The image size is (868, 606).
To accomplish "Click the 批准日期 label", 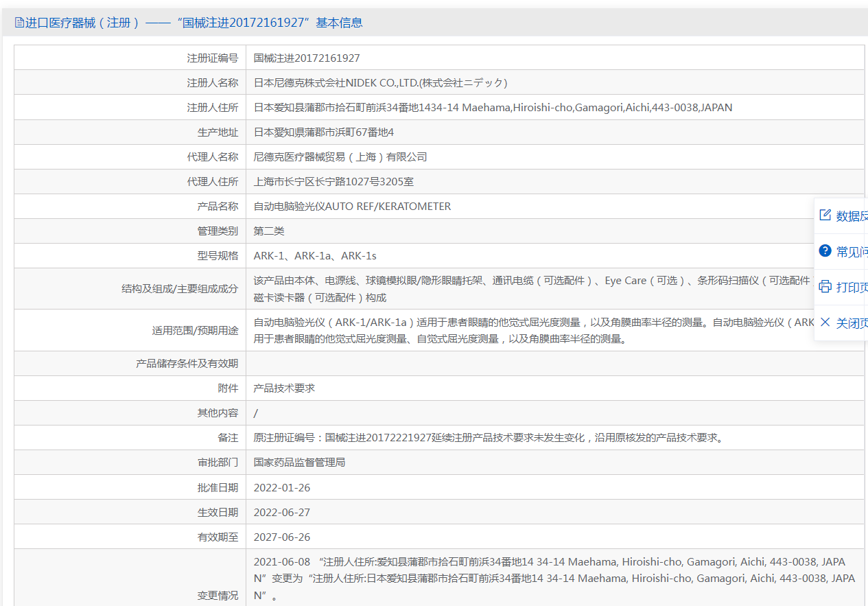I will [x=218, y=487].
